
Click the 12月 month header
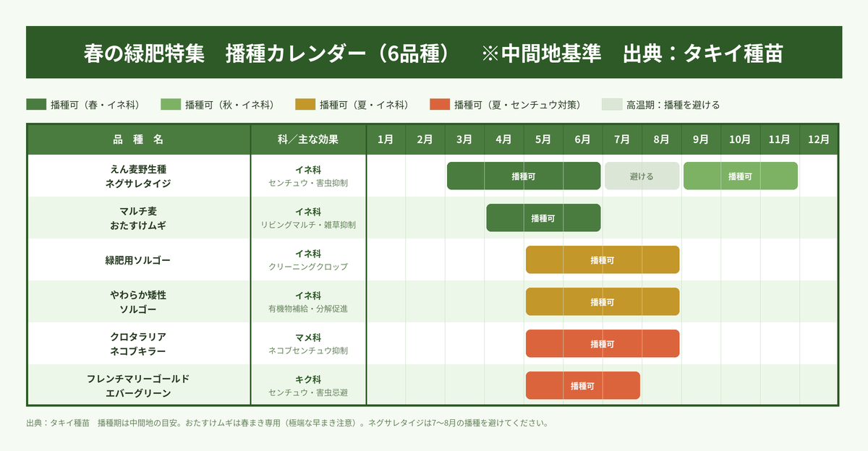coord(819,139)
